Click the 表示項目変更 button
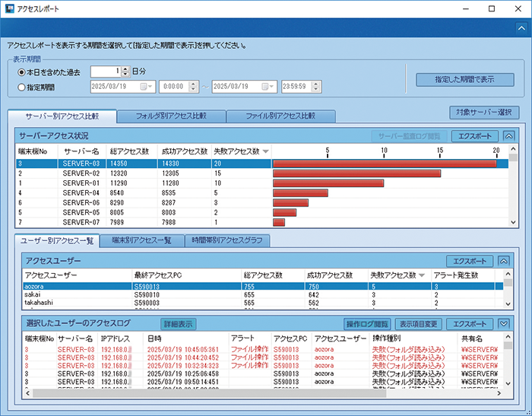The width and height of the screenshot is (532, 416). click(418, 324)
